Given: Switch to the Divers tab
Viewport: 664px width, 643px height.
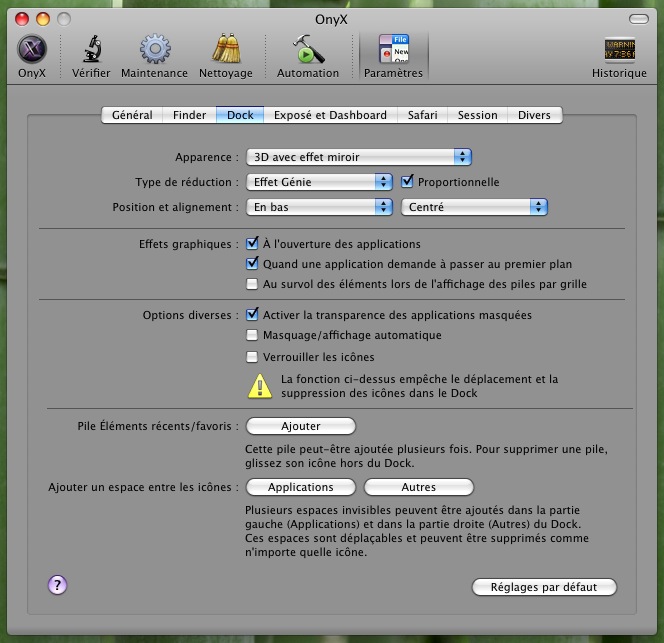Looking at the screenshot, I should (534, 115).
